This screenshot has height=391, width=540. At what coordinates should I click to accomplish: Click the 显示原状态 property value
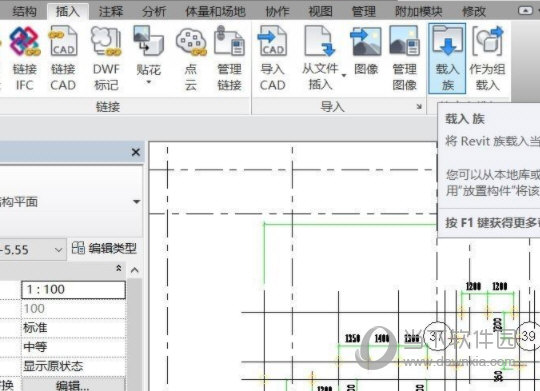73,366
